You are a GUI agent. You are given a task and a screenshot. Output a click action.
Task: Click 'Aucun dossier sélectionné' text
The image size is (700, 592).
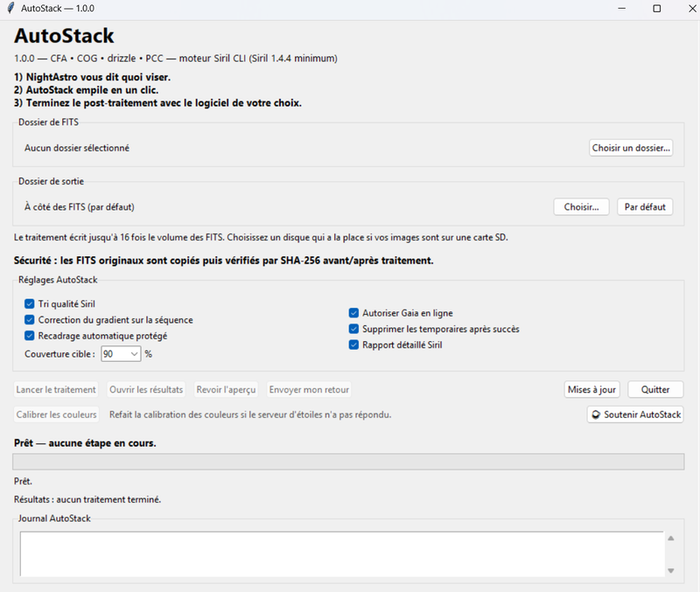click(77, 148)
